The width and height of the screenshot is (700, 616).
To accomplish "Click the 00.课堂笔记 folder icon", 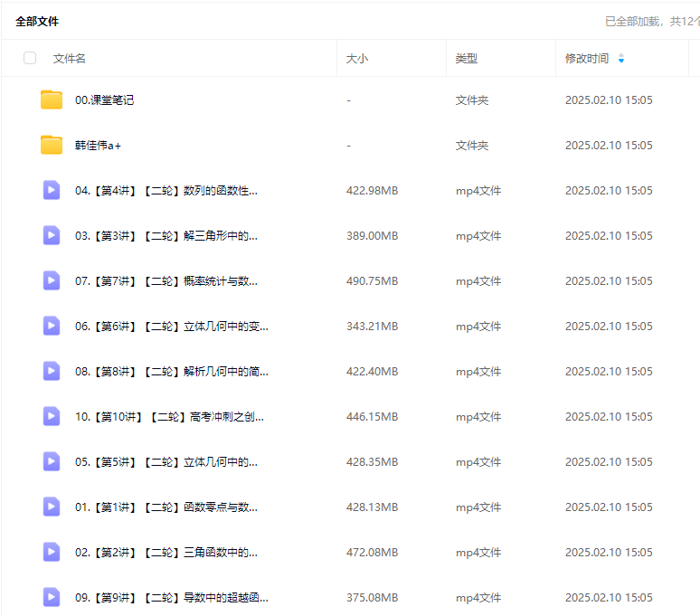I will coord(52,100).
